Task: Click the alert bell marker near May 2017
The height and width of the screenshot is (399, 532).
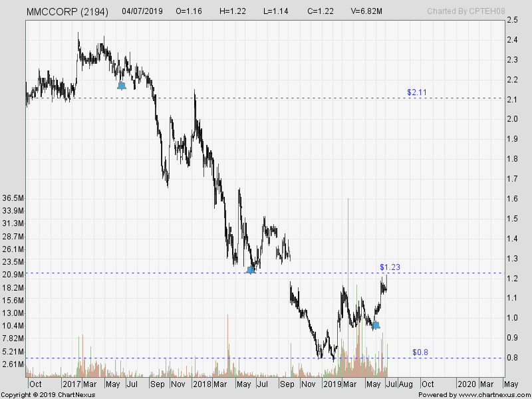Action: tap(122, 84)
